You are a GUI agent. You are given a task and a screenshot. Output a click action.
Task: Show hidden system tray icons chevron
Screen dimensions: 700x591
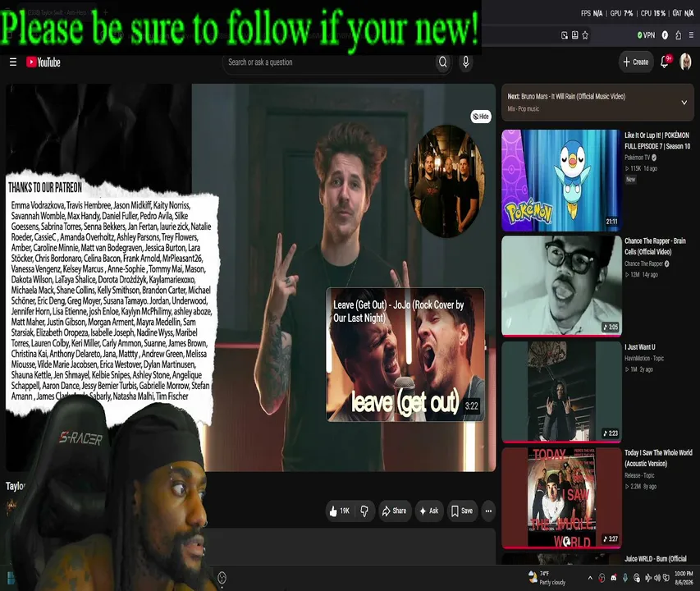coord(590,578)
